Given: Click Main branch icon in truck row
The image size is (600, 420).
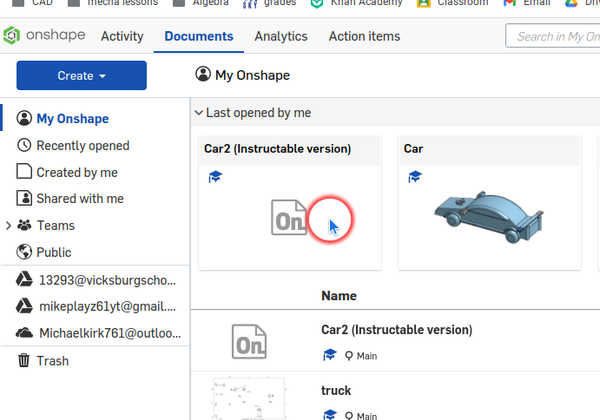Looking at the screenshot, I should 349,415.
